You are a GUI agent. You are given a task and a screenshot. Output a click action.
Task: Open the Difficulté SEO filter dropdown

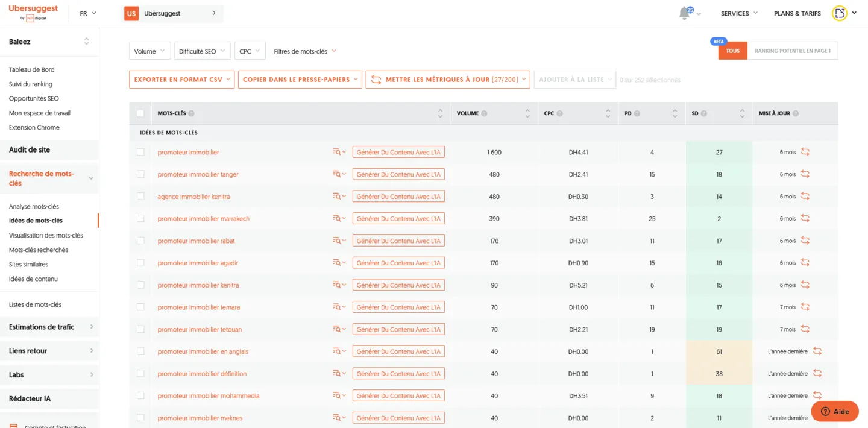point(202,51)
